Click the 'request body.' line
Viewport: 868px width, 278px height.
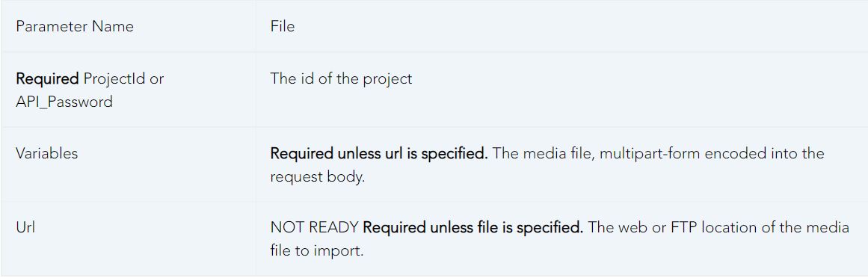318,177
